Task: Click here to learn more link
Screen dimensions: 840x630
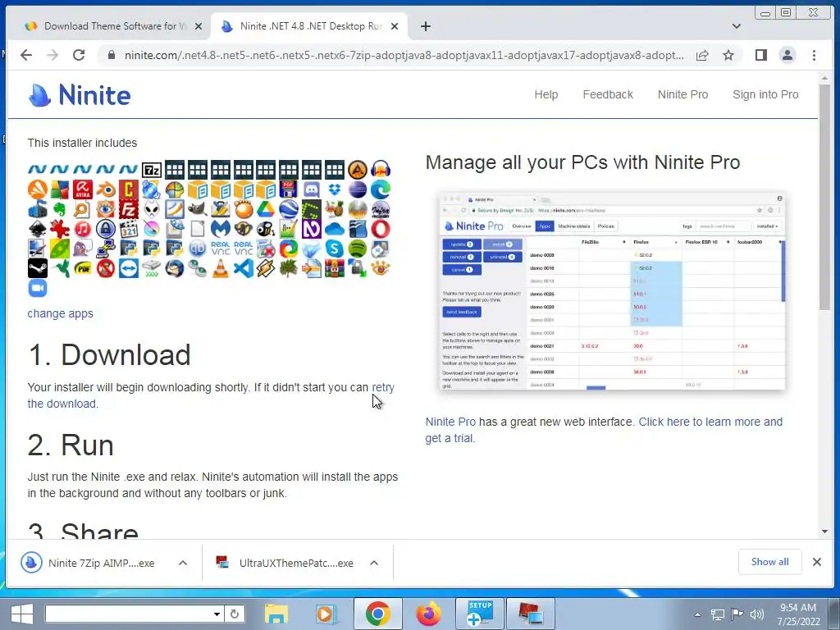Action: click(710, 422)
